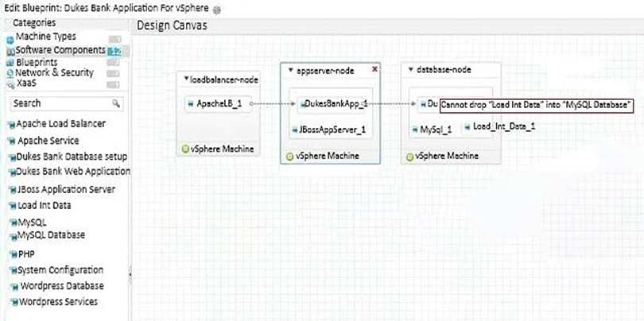Click the JBossAppServer_1 component icon on canvas
Image resolution: width=644 pixels, height=321 pixels.
[x=292, y=130]
